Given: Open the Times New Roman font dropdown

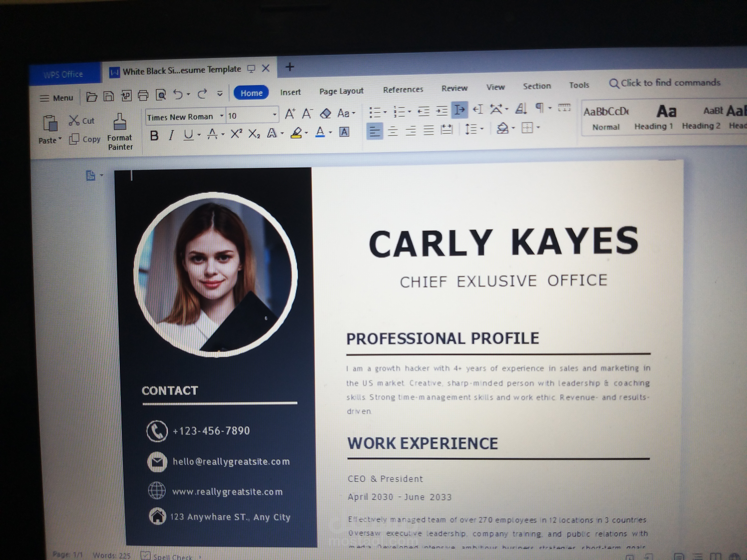Looking at the screenshot, I should (x=222, y=116).
